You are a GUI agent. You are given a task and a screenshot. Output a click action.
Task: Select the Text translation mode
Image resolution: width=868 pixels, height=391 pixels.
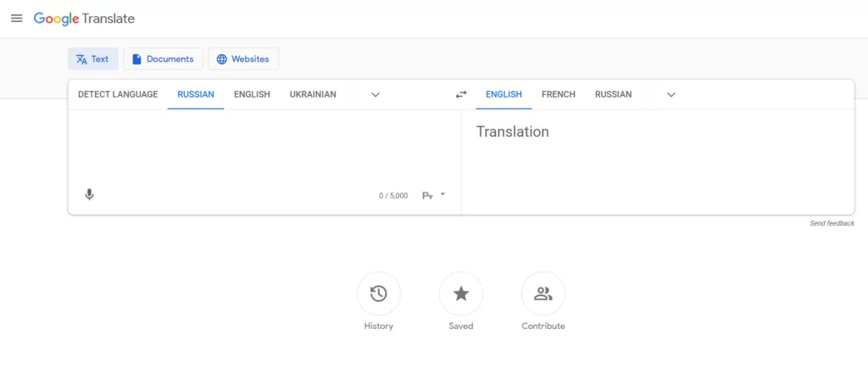point(93,59)
